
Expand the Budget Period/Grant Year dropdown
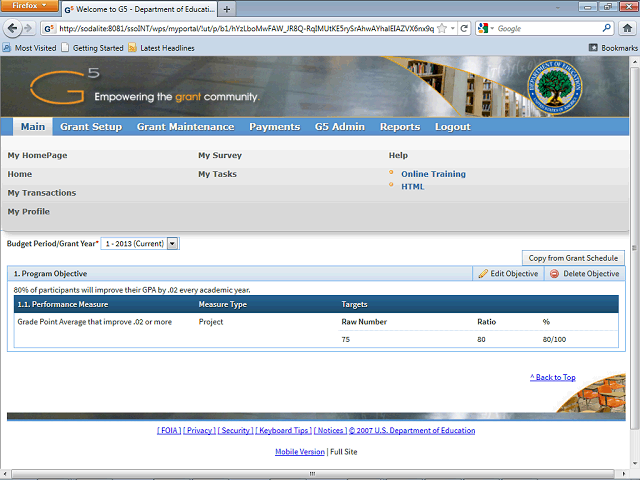[173, 244]
